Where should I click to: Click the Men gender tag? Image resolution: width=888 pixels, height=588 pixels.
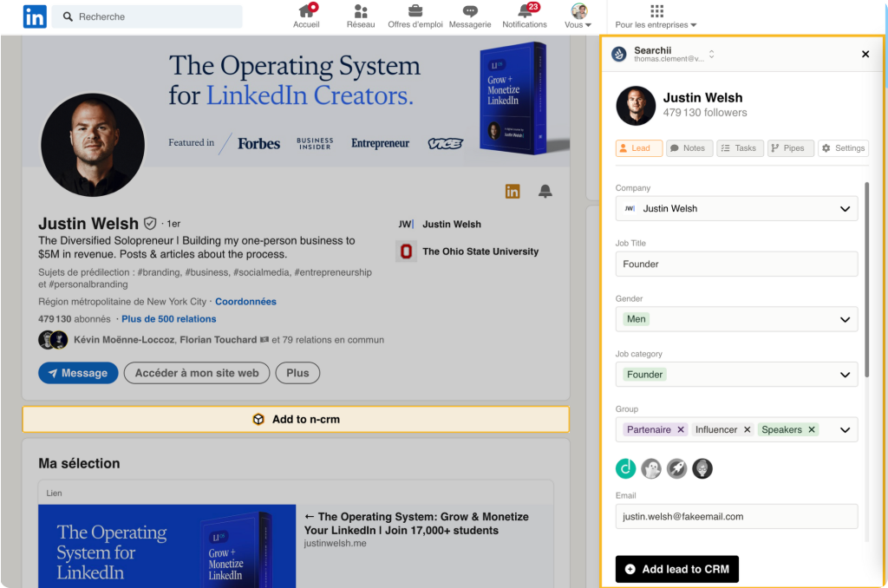tap(636, 319)
